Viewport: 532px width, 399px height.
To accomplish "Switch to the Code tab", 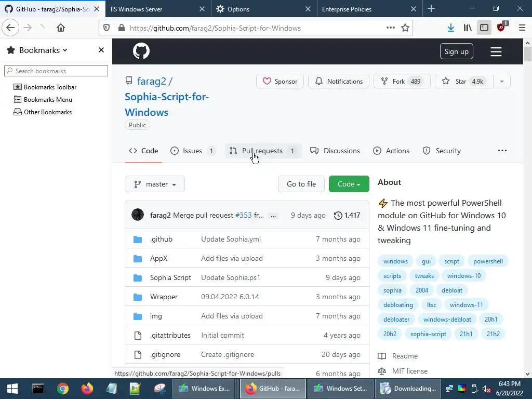I will [143, 151].
